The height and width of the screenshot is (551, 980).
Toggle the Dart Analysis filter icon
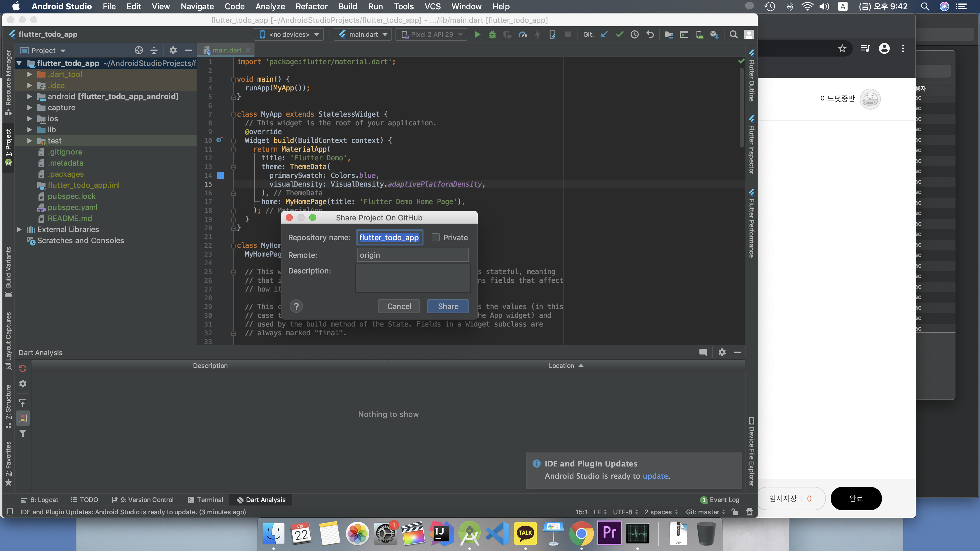pos(23,434)
